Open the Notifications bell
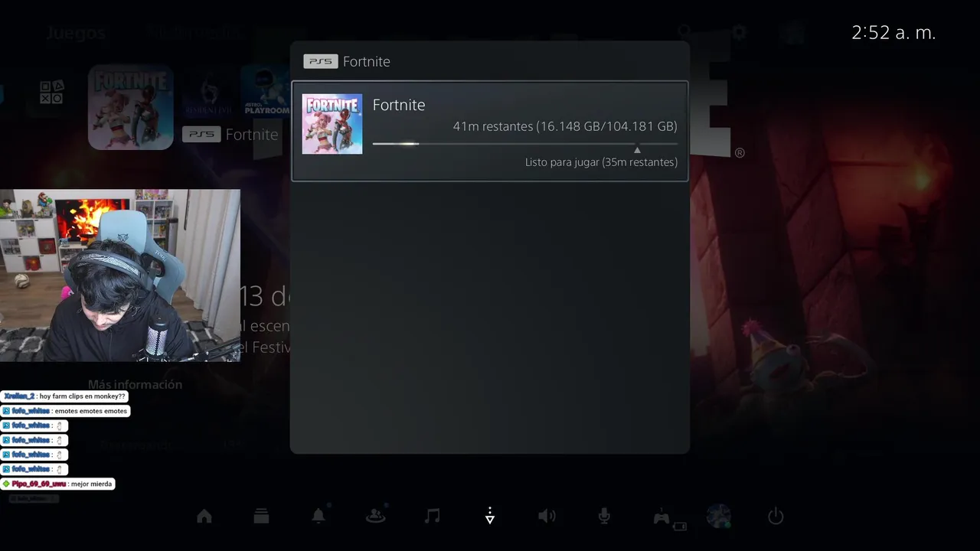Viewport: 980px width, 551px height. [x=318, y=517]
